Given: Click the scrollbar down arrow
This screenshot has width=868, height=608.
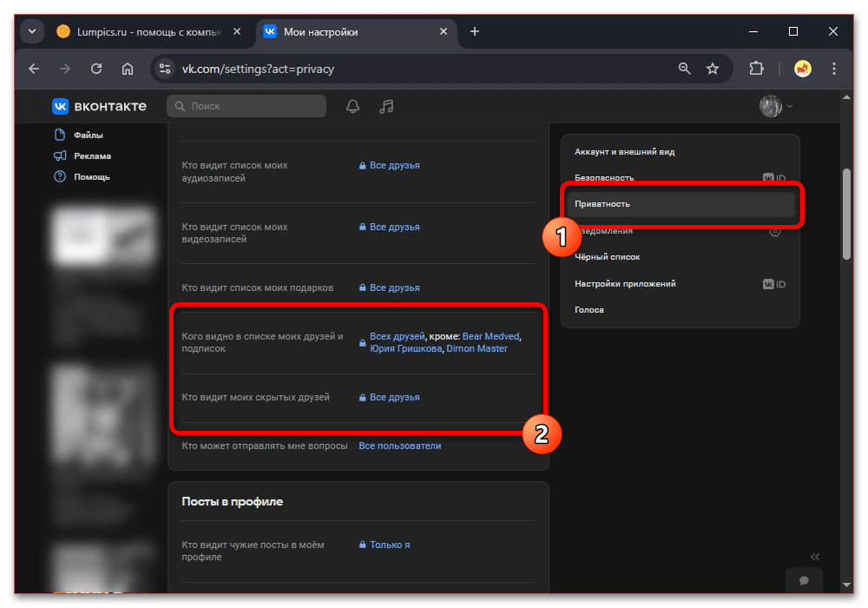Looking at the screenshot, I should point(846,585).
